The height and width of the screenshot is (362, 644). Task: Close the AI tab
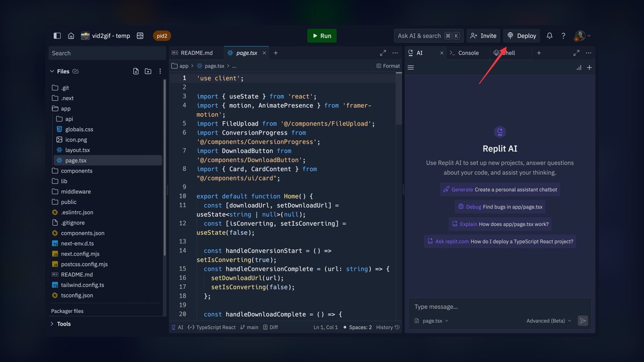442,53
